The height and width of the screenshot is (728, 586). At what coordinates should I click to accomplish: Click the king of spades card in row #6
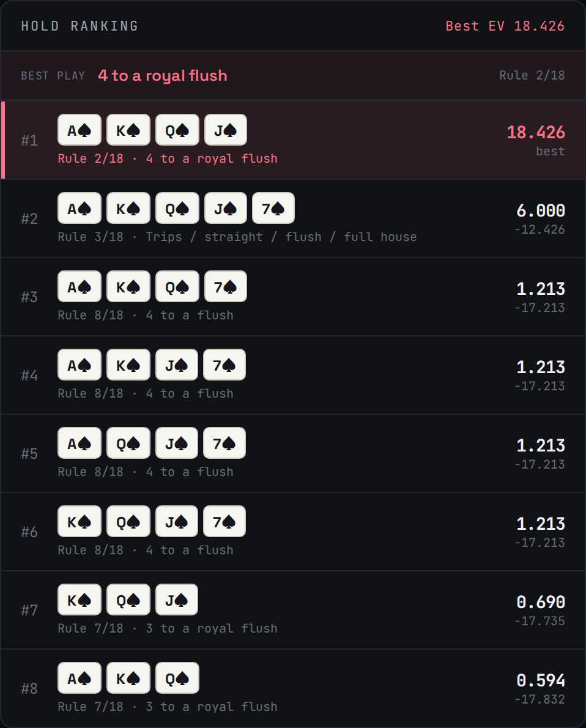80,521
